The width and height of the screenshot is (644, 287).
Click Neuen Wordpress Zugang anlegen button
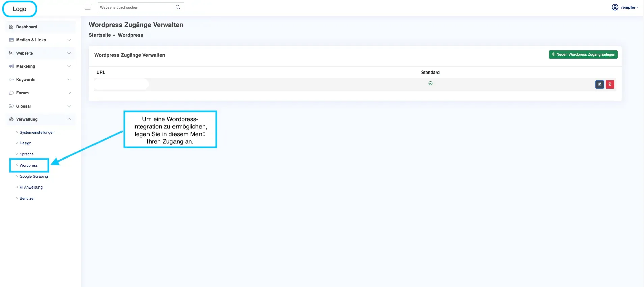583,54
